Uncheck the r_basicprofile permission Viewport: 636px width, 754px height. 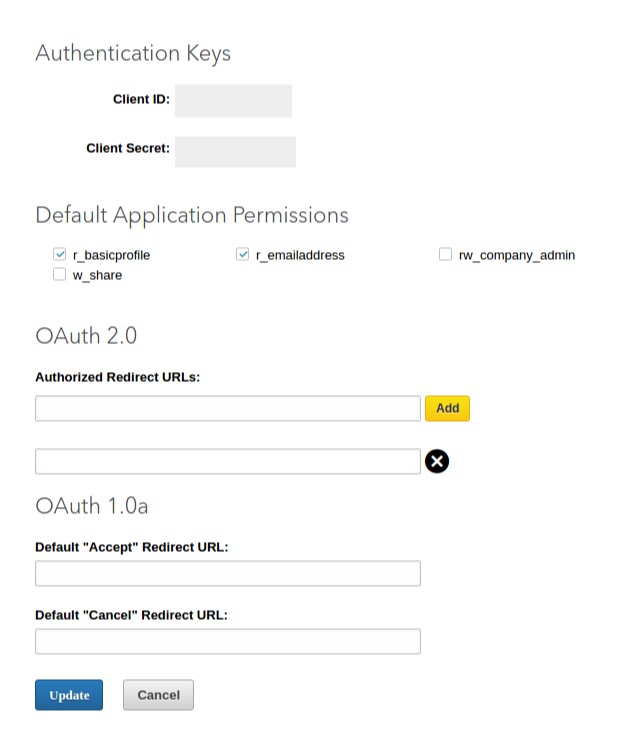tap(59, 255)
